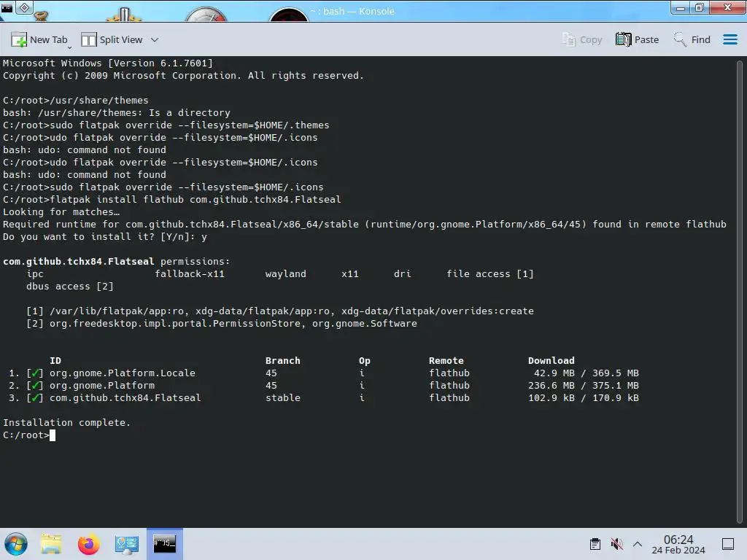This screenshot has height=560, width=747.
Task: Click the 'wayland' permission text
Action: (286, 274)
